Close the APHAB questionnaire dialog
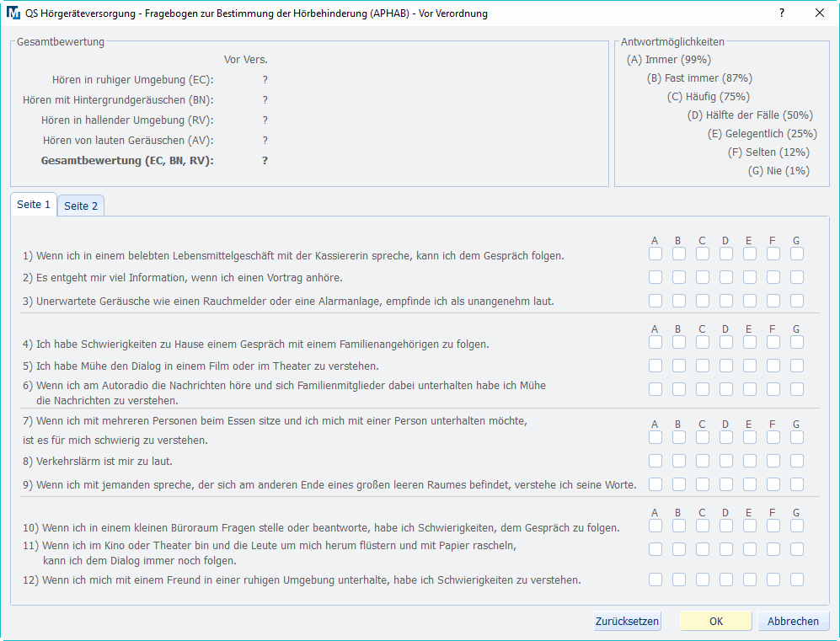840x641 pixels. (x=820, y=13)
